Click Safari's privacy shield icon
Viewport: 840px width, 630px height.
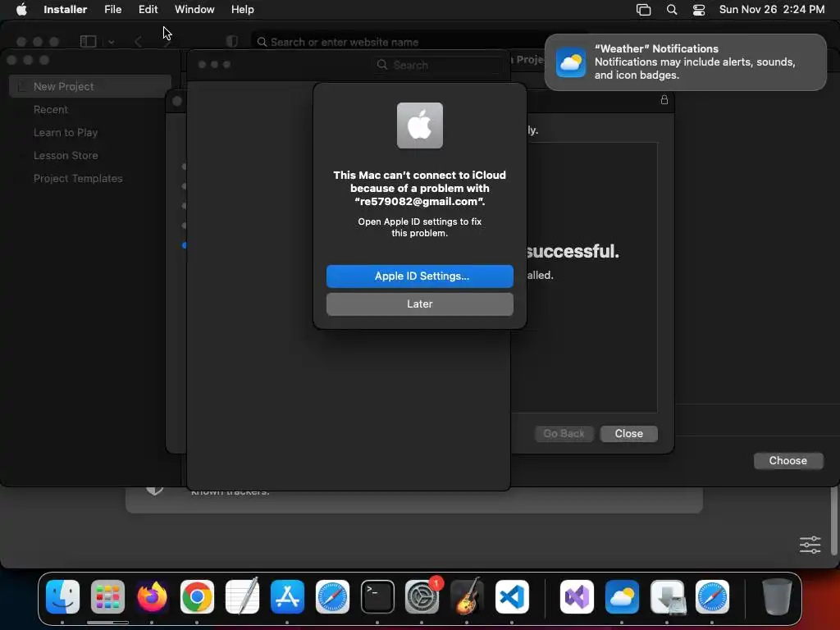pyautogui.click(x=232, y=42)
